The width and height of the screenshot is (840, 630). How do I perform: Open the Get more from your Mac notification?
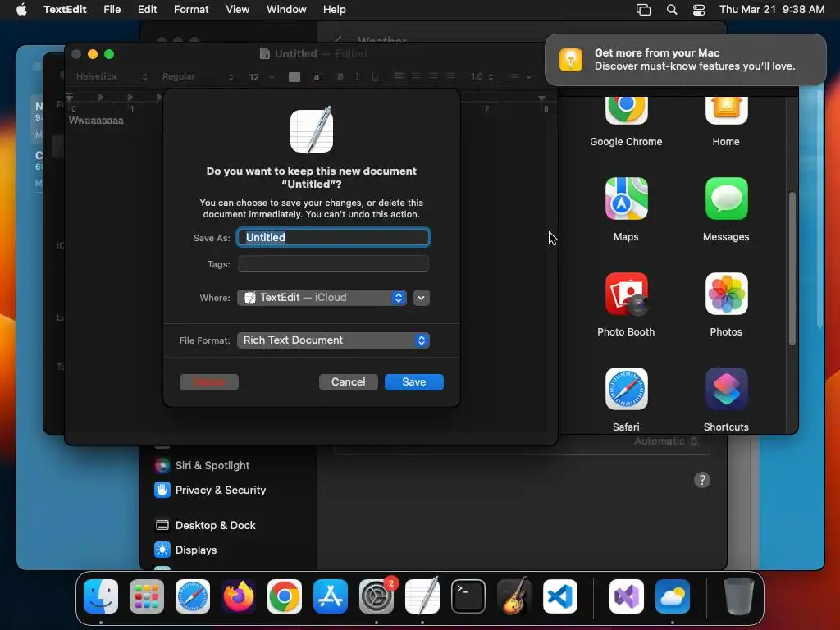(685, 59)
